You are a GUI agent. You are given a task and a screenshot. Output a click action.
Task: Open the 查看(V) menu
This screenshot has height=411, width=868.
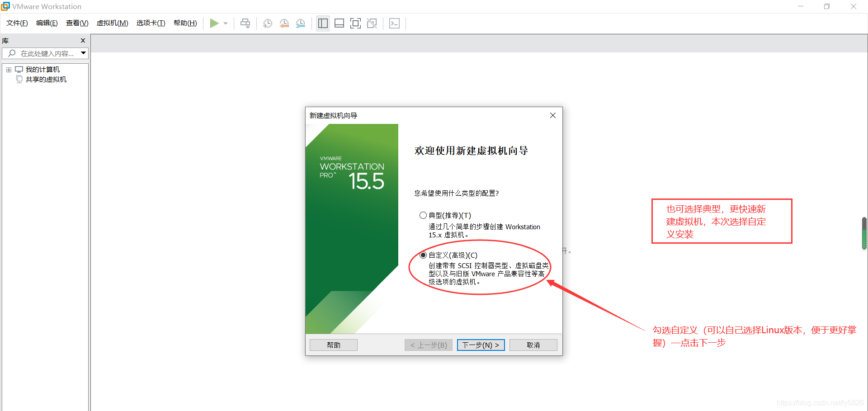point(77,23)
